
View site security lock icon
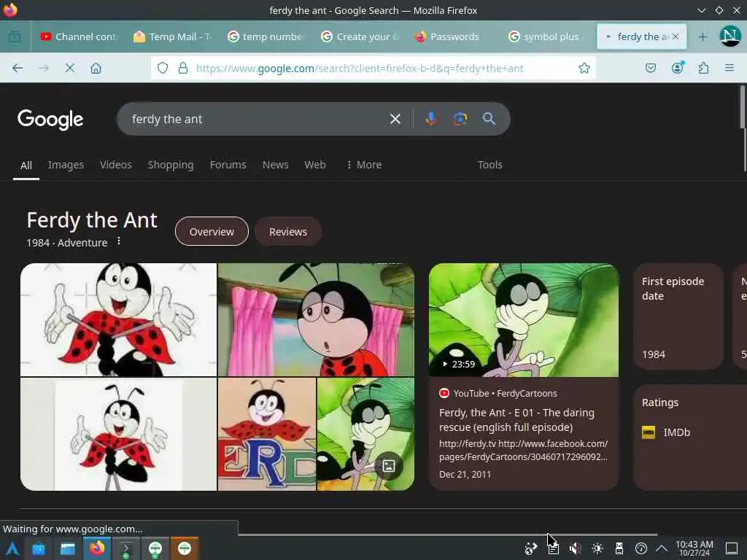(183, 68)
